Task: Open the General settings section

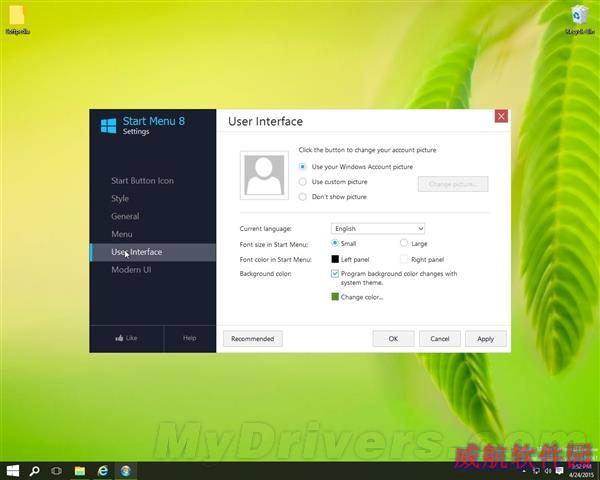Action: coord(125,216)
